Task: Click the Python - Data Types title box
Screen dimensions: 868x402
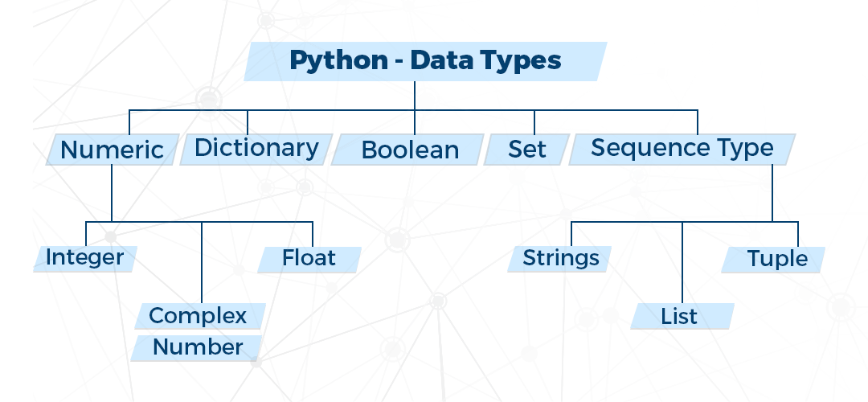Action: pos(425,61)
